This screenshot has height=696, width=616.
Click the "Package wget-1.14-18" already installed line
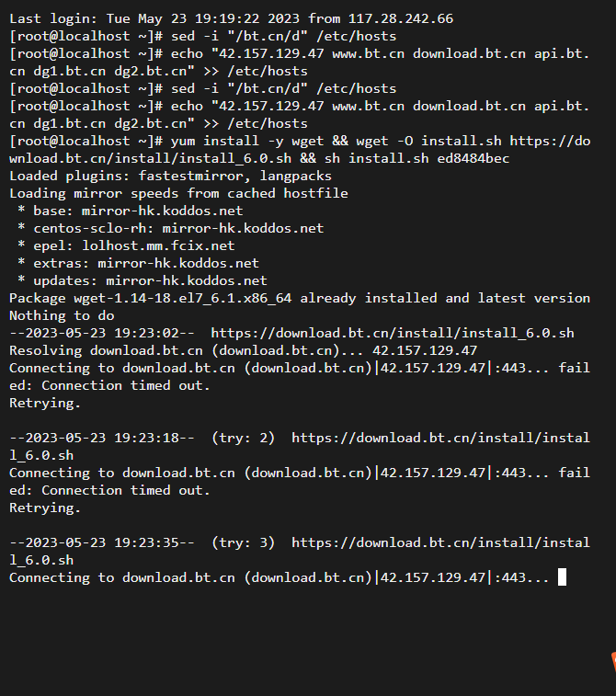tap(300, 298)
